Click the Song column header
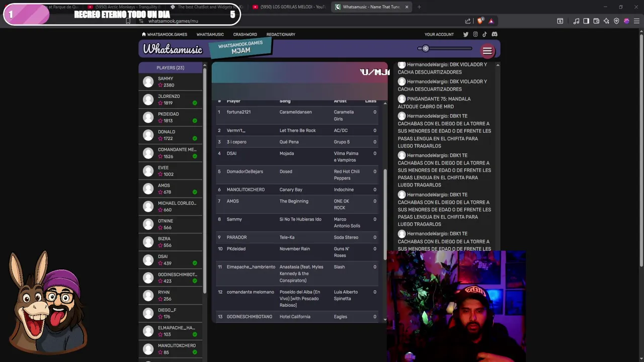The height and width of the screenshot is (362, 644). pyautogui.click(x=285, y=101)
